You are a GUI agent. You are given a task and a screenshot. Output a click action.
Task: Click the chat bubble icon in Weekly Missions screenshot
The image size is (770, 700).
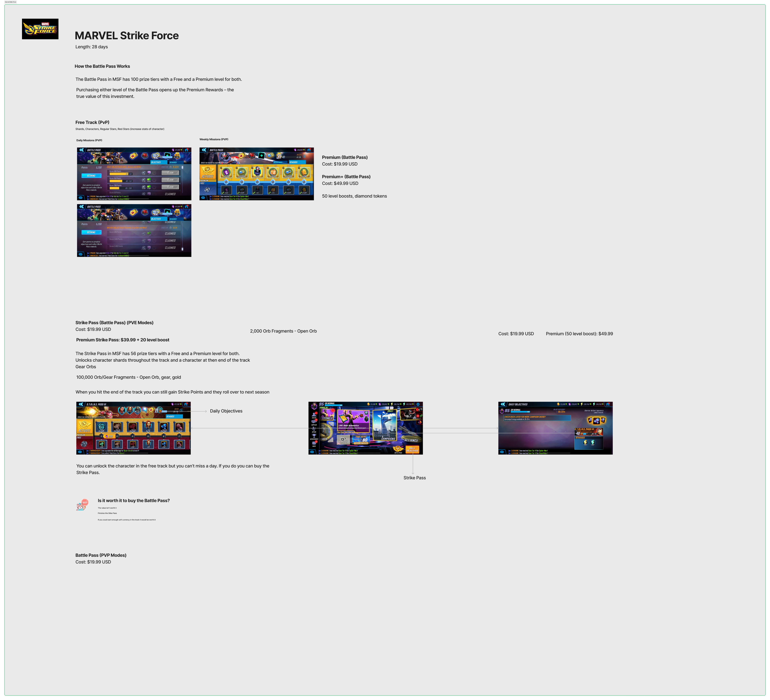pos(203,197)
